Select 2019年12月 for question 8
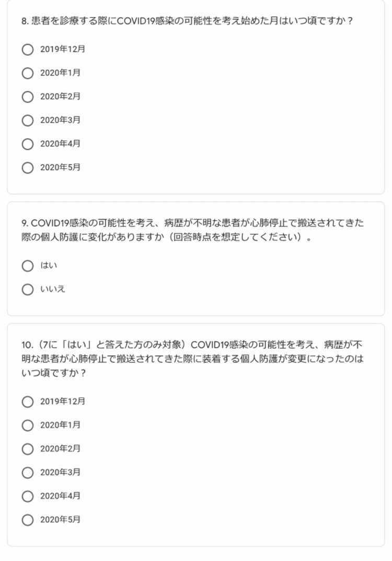392x561 pixels. tap(28, 49)
